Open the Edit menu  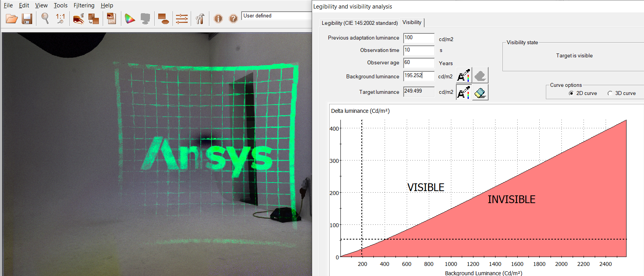tap(24, 5)
